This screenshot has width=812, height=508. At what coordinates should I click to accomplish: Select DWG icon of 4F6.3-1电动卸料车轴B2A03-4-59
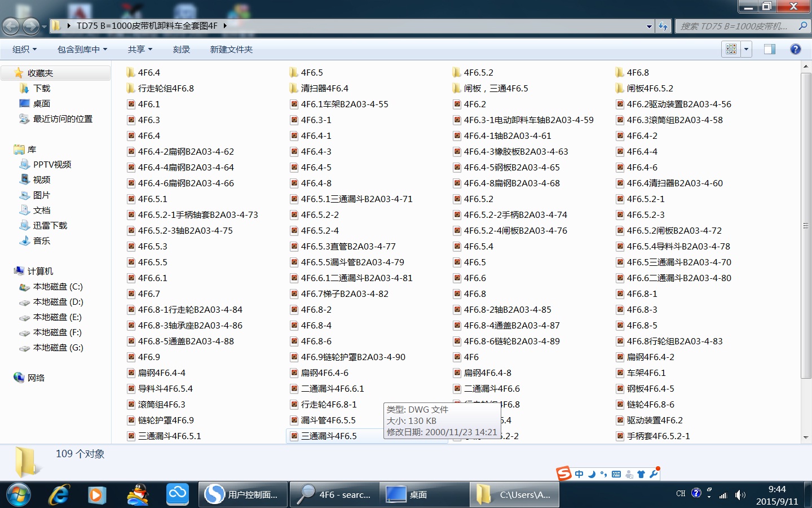coord(457,120)
